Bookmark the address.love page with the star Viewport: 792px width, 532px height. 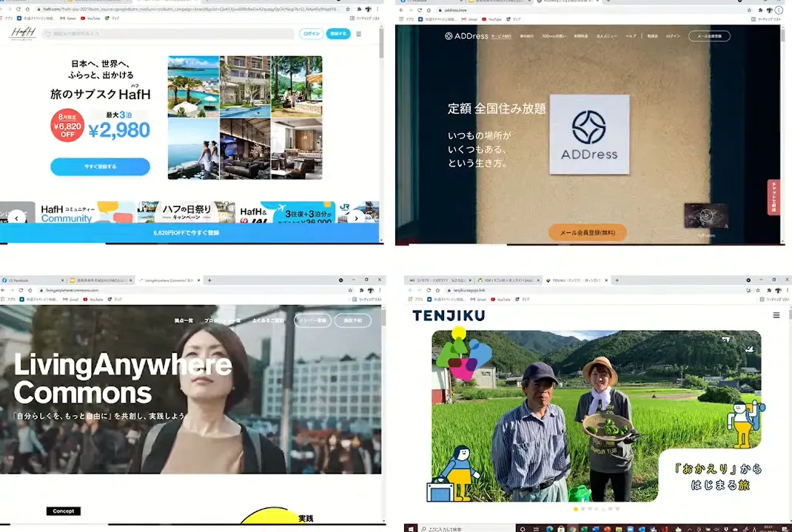pyautogui.click(x=760, y=10)
